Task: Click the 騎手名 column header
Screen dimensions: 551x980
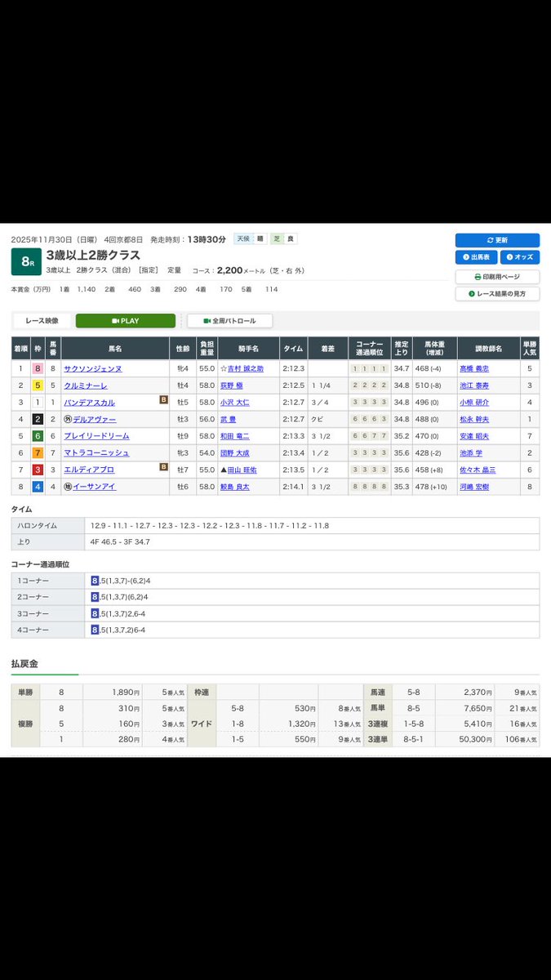Action: (x=248, y=348)
